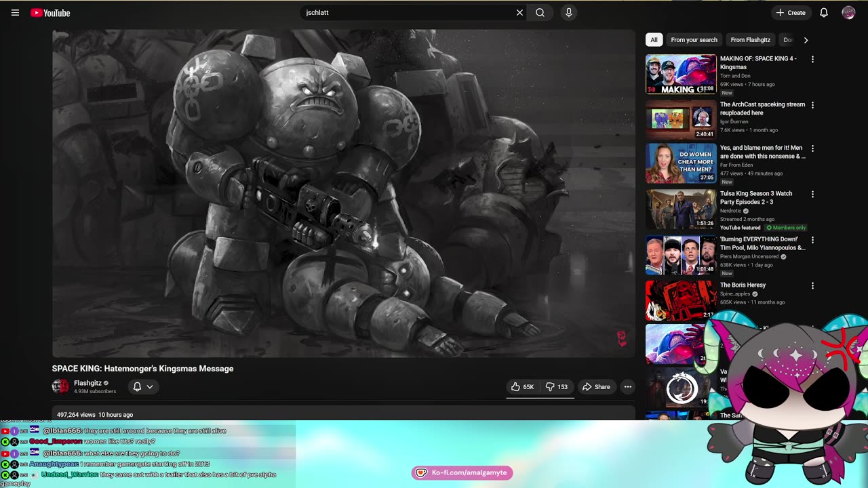Viewport: 868px width, 488px height.
Task: Click the 4.93M subscribers text
Action: 95,392
